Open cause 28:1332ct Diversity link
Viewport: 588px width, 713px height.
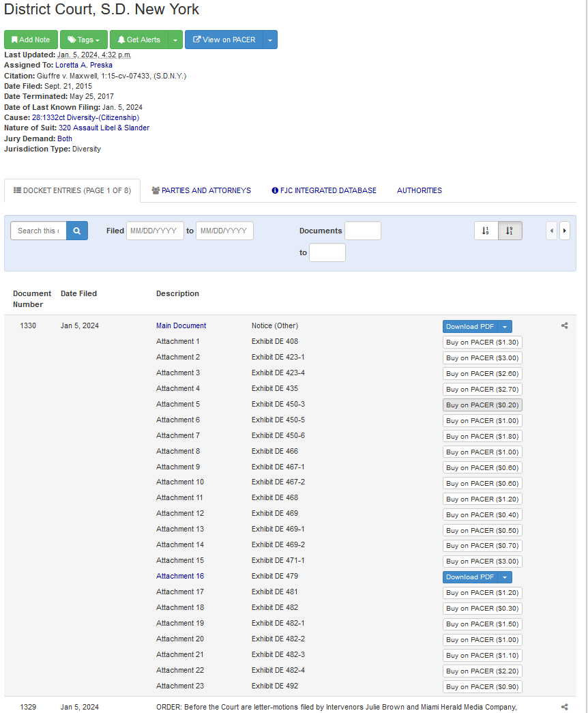(85, 117)
